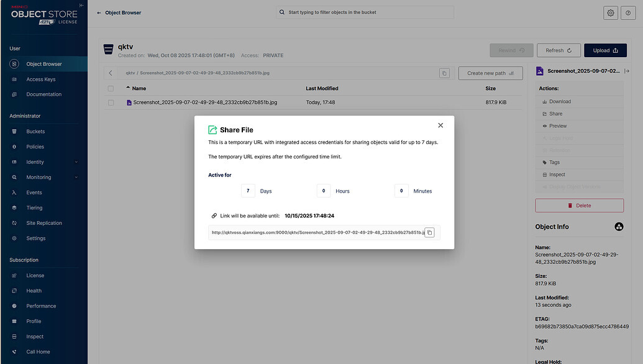643x364 pixels.
Task: Sort objects by Name column
Action: (x=139, y=89)
